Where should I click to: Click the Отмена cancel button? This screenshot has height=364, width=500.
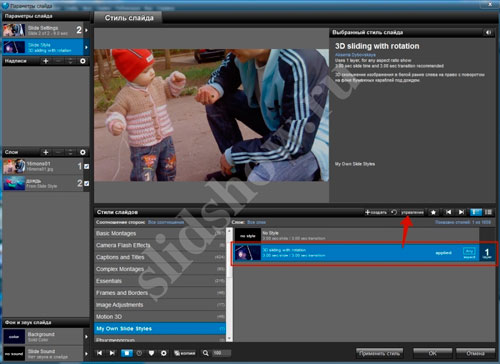pyautogui.click(x=475, y=353)
